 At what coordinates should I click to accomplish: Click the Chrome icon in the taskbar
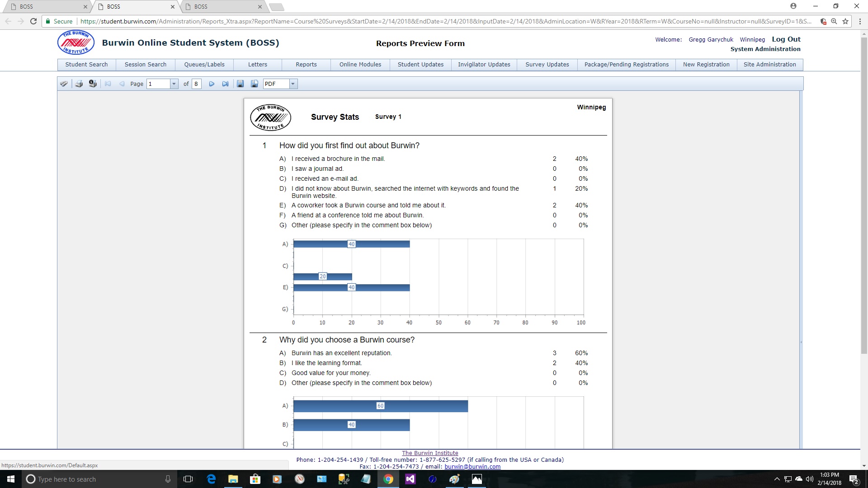(388, 479)
